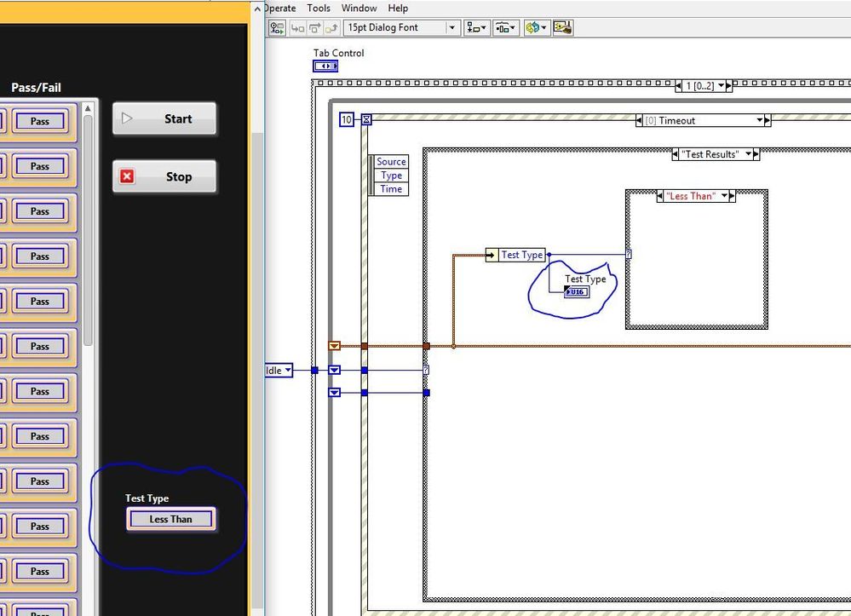Open the Operate menu

[280, 9]
